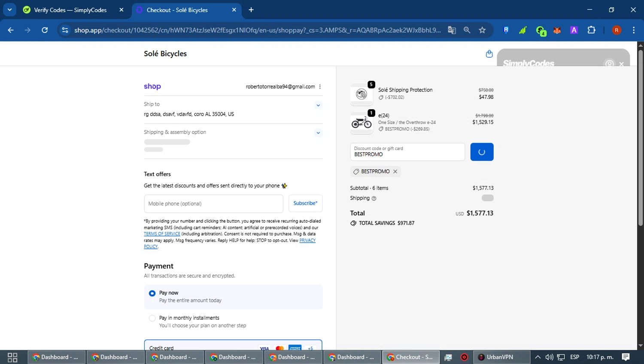Screen dimensions: 644x364
Task: Expand the Ship to address section
Action: [x=318, y=105]
